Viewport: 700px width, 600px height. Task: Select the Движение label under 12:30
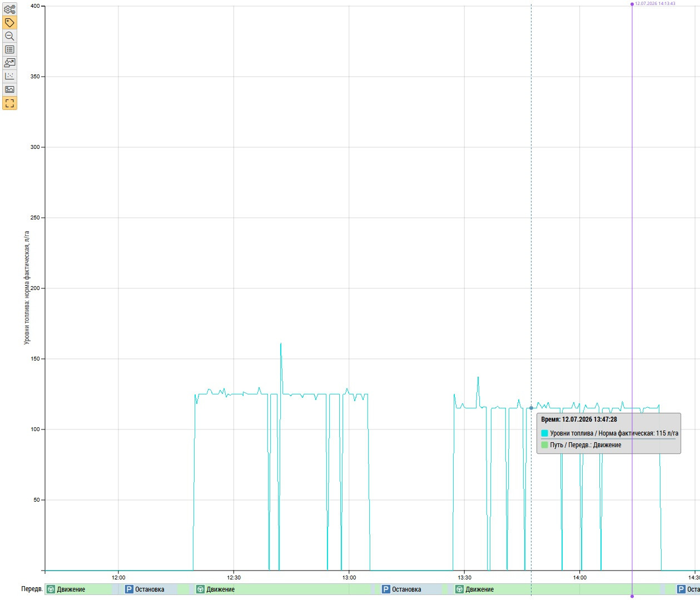pos(221,589)
